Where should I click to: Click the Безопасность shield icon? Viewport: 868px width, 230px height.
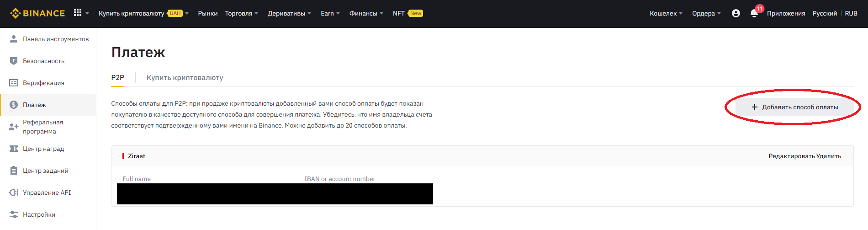pos(14,61)
